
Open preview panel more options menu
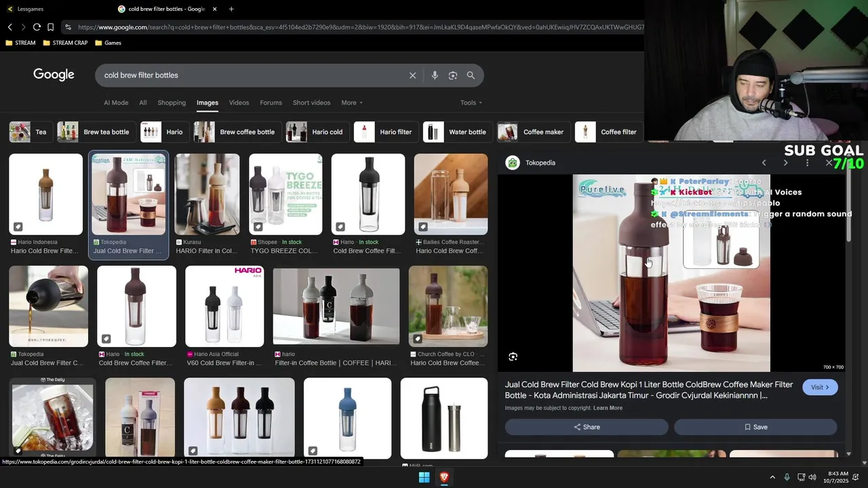pos(807,163)
